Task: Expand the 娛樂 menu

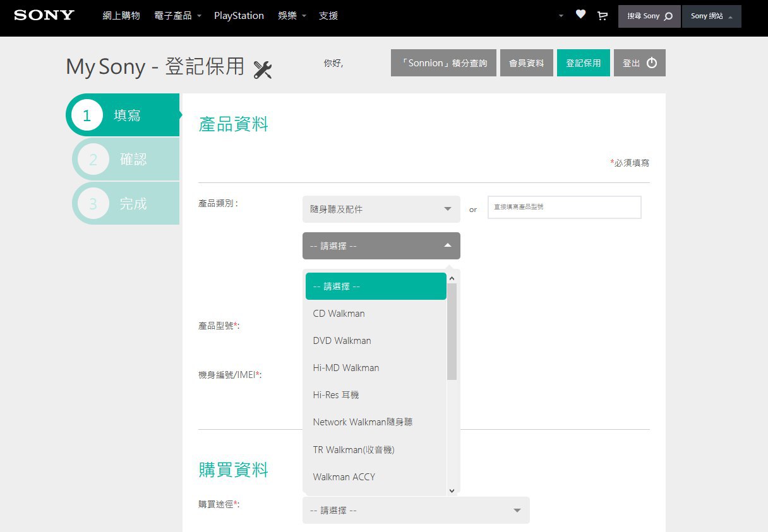Action: 292,15
